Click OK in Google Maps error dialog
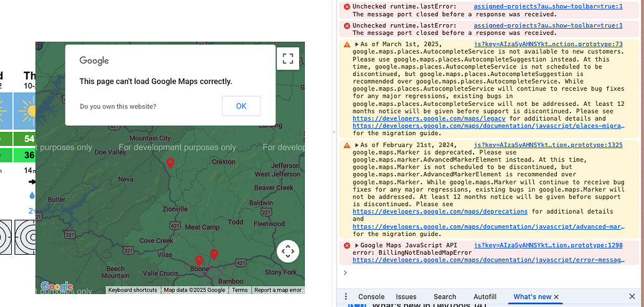 click(x=241, y=106)
